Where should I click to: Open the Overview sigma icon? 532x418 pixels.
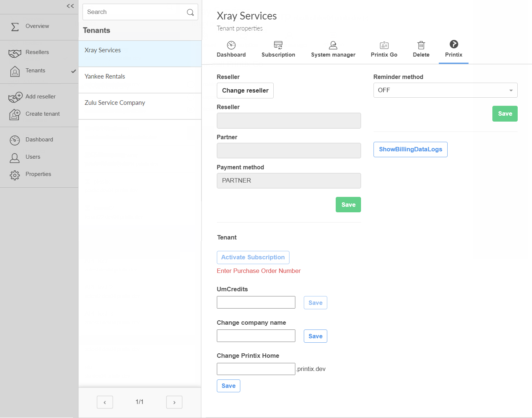tap(15, 26)
